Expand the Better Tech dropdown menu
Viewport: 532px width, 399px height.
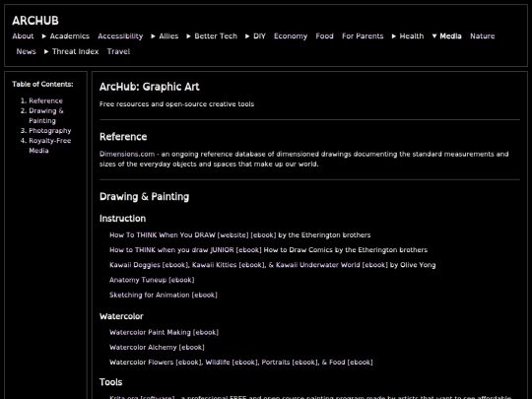tap(212, 36)
